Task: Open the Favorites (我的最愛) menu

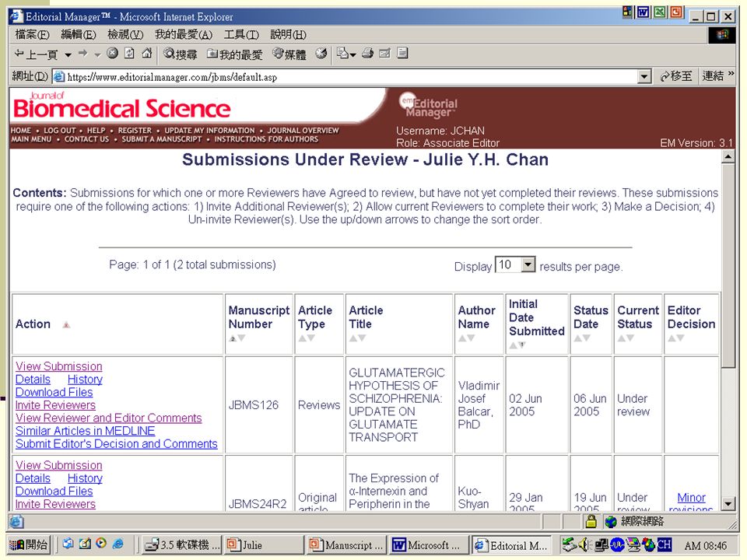Action: pos(184,34)
